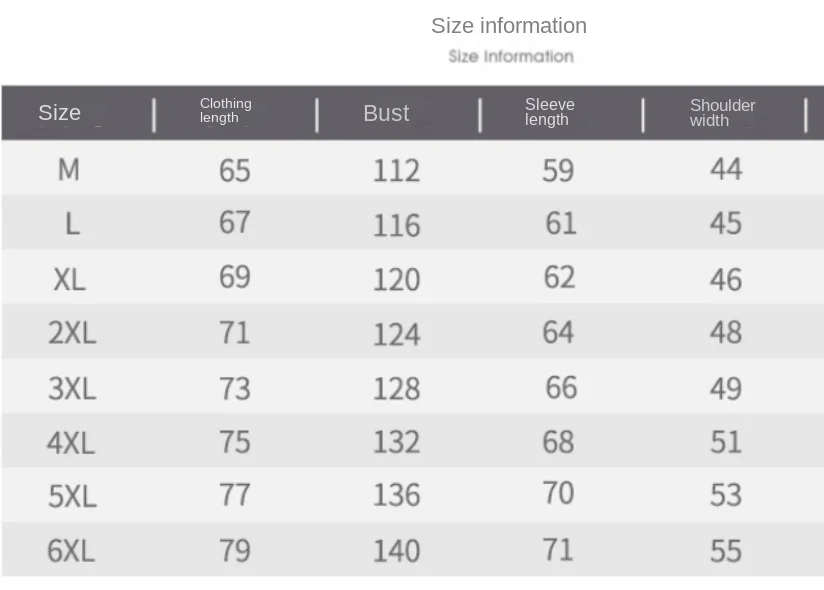The height and width of the screenshot is (590, 824).
Task: Select the Size column header
Action: (59, 112)
